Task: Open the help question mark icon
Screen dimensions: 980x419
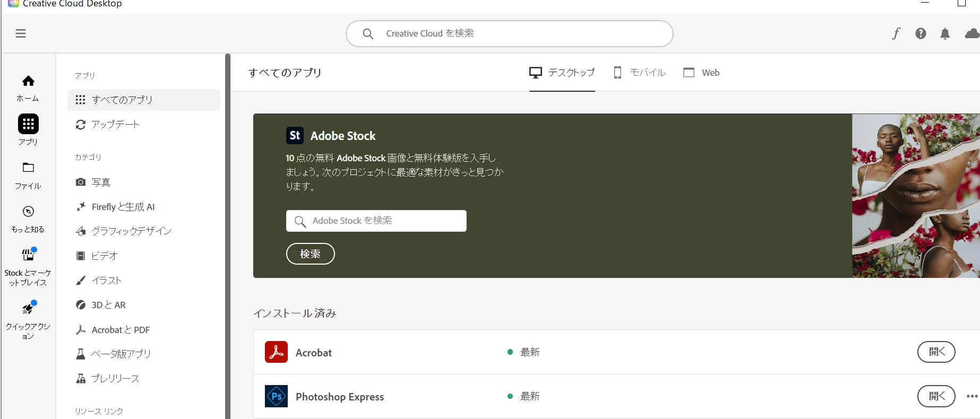Action: (921, 33)
